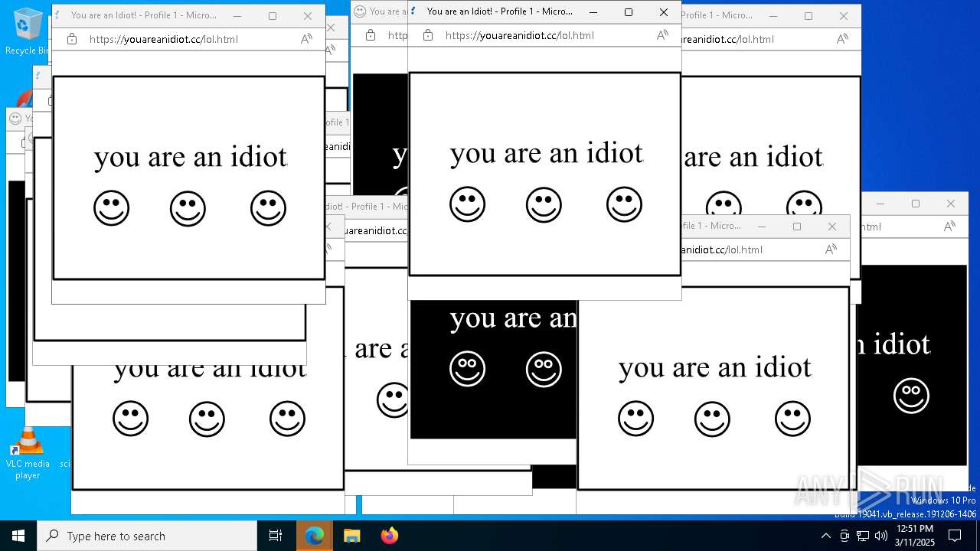980x551 pixels.
Task: Click the left smiley in the lower-right white popup
Action: point(635,419)
